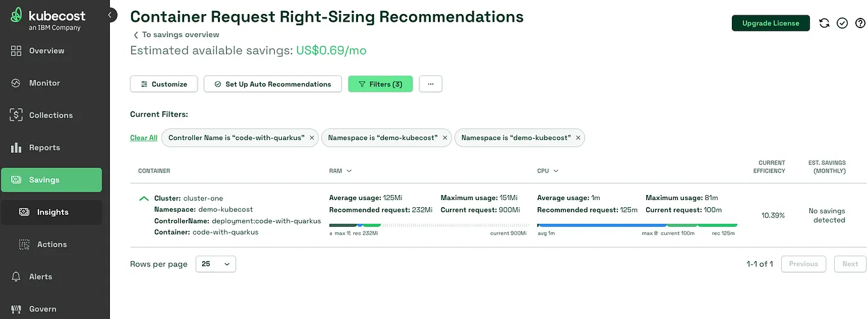Click the checkmark status icon in the header
This screenshot has height=319, width=868.
[842, 23]
